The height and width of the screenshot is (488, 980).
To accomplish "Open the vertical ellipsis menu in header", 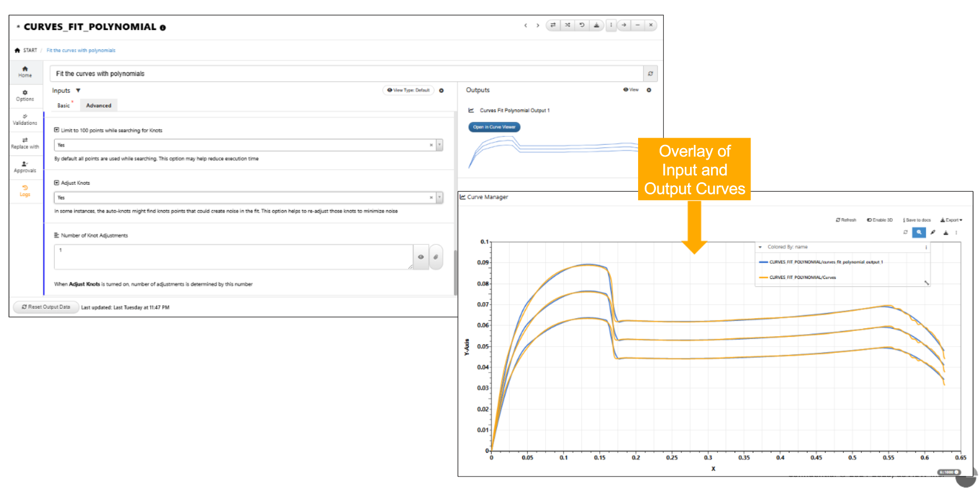I will (x=611, y=25).
